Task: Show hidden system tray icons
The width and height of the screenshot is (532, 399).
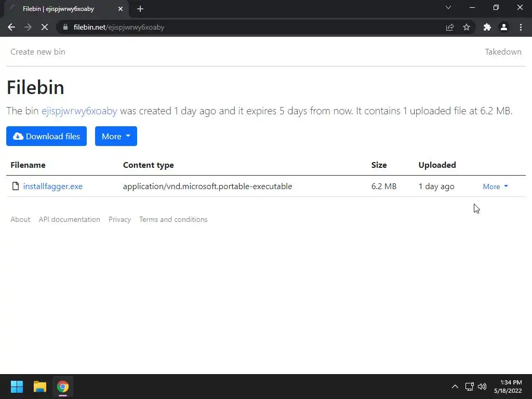Action: pyautogui.click(x=455, y=387)
